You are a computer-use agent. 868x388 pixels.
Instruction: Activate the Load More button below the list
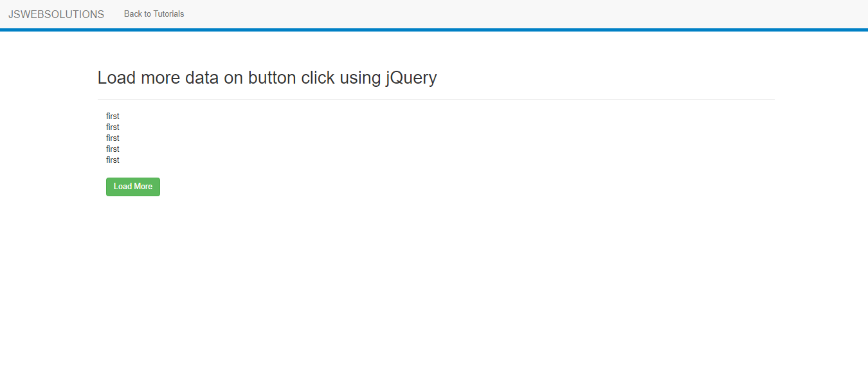[x=132, y=187]
